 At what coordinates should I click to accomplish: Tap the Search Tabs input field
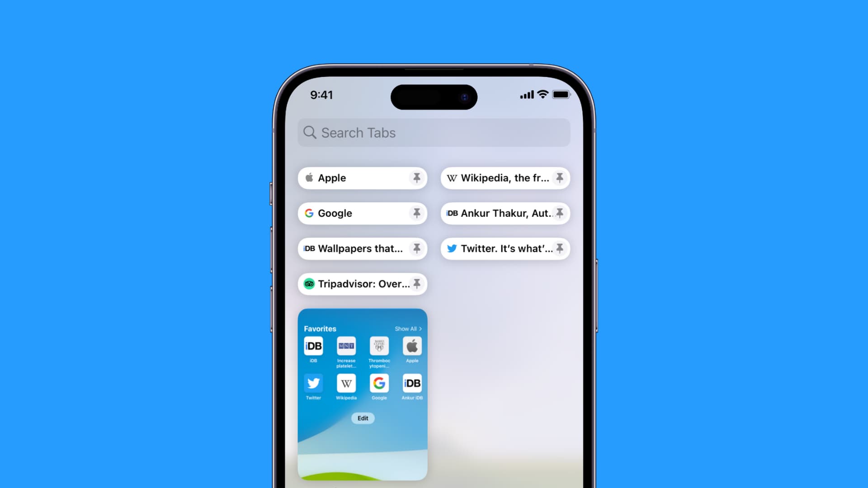[434, 132]
